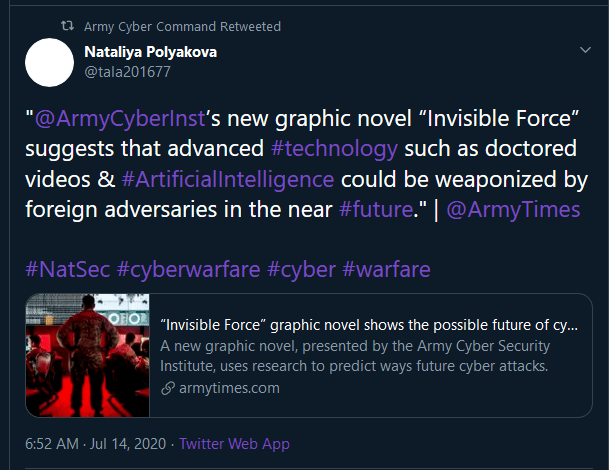The width and height of the screenshot is (609, 470).
Task: Open the "Invisible Force" graphic novel card headline
Action: point(368,326)
